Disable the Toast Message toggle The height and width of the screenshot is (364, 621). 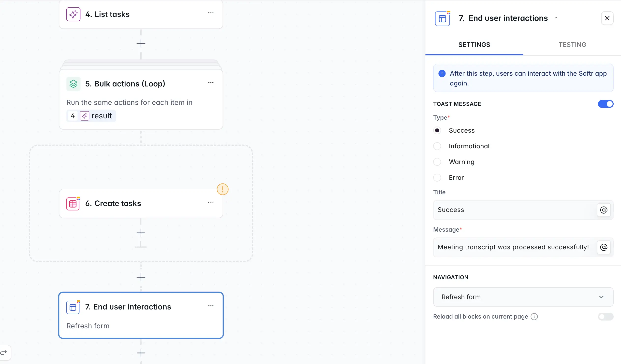click(606, 104)
